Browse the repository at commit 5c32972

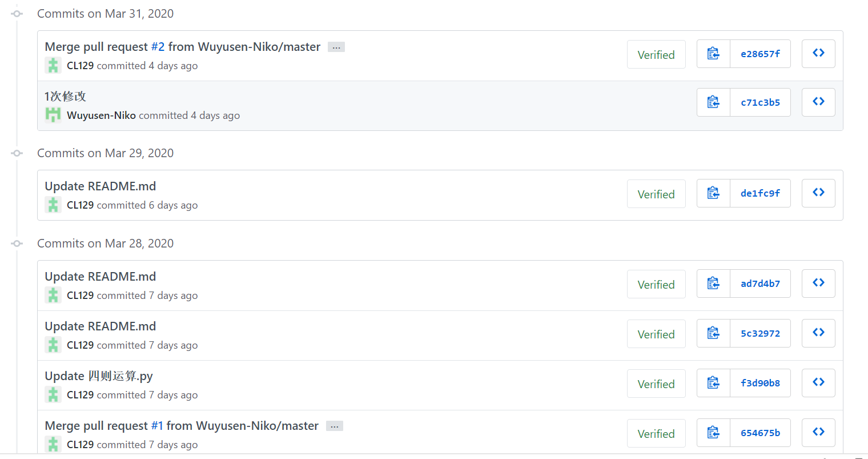pyautogui.click(x=818, y=333)
